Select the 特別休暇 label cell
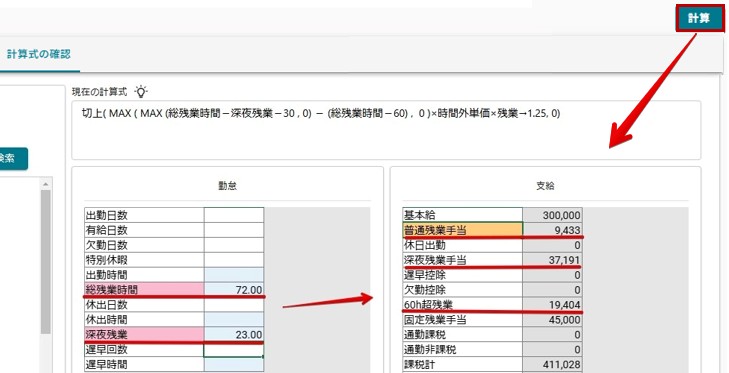 click(144, 260)
